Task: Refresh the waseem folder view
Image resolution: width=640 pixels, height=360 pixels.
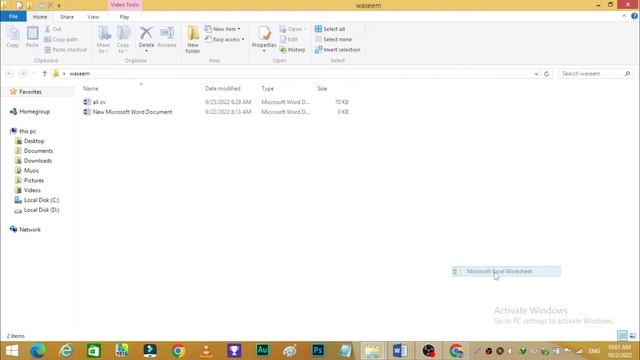Action: (547, 74)
